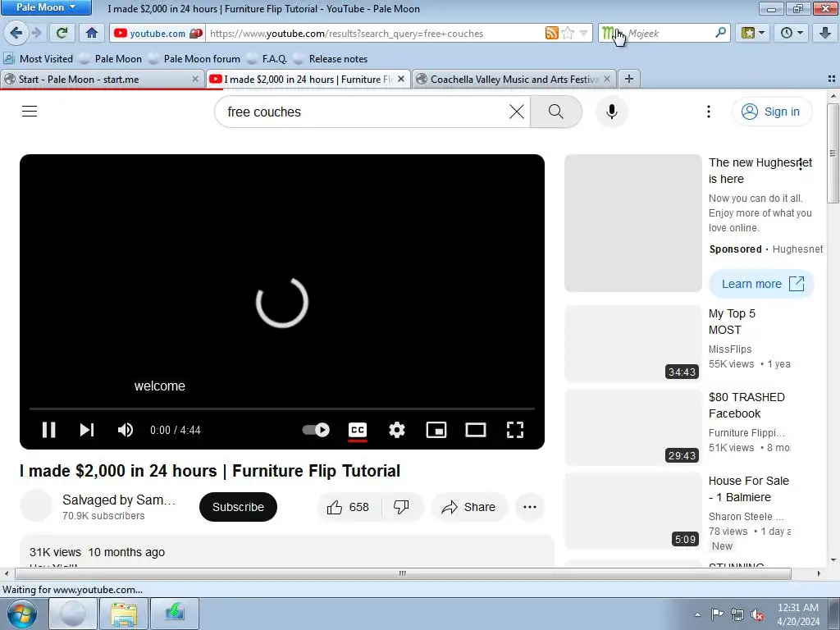Show hidden system tray icons
Image resolution: width=840 pixels, height=630 pixels.
(697, 614)
